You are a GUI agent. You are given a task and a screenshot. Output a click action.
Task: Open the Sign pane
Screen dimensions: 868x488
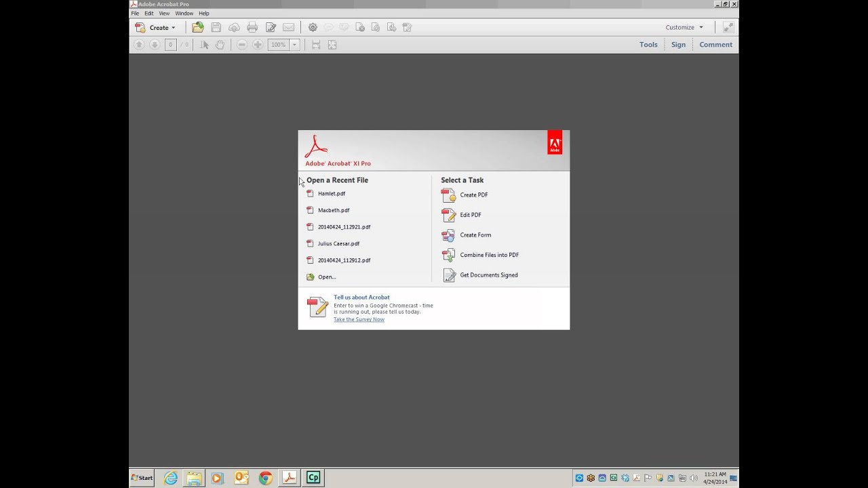point(678,45)
